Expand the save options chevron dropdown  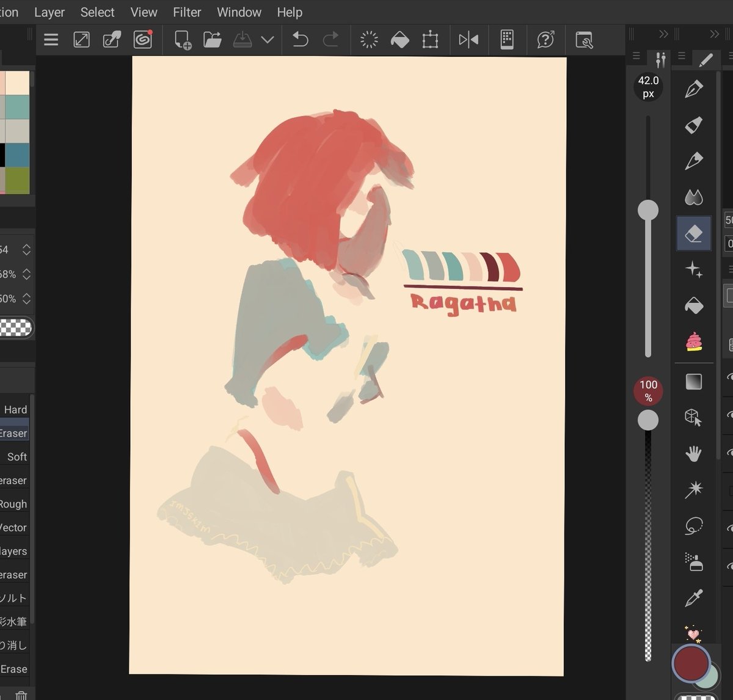click(267, 40)
